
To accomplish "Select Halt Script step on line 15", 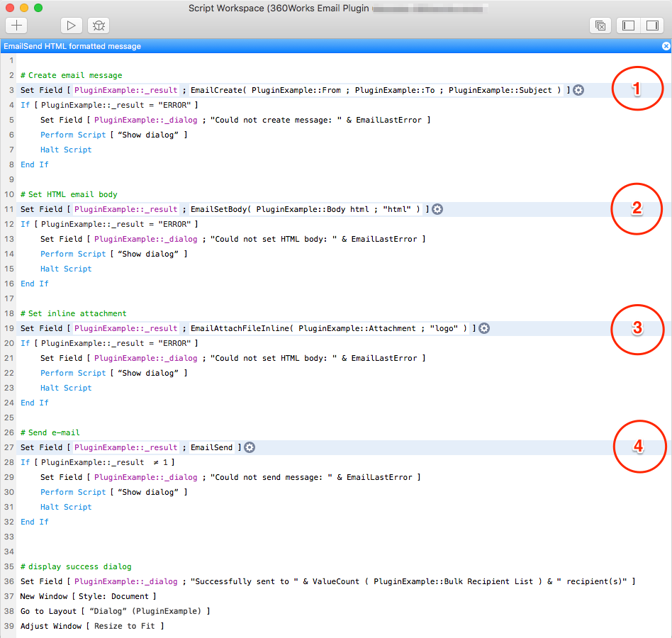I will coord(66,269).
